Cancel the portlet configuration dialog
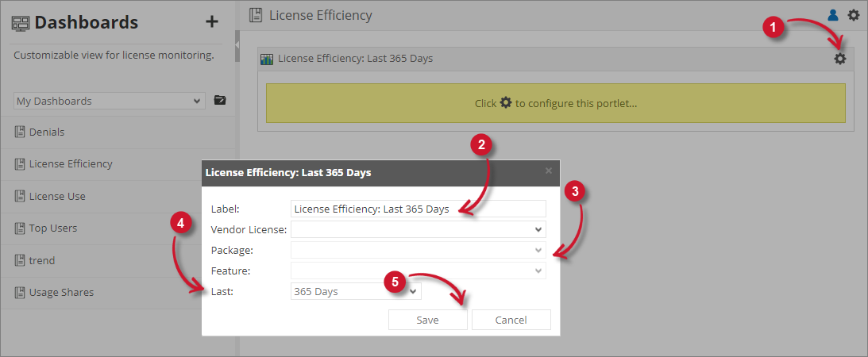868x357 pixels. (x=511, y=320)
